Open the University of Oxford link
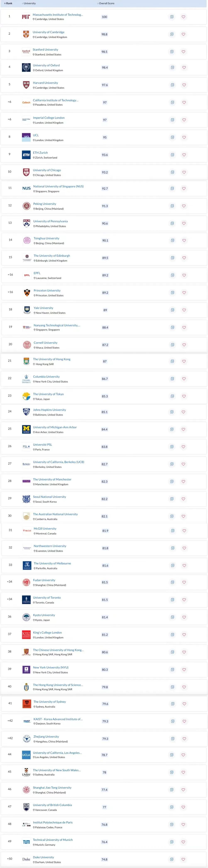Screen dimensions: 208x868 46,65
